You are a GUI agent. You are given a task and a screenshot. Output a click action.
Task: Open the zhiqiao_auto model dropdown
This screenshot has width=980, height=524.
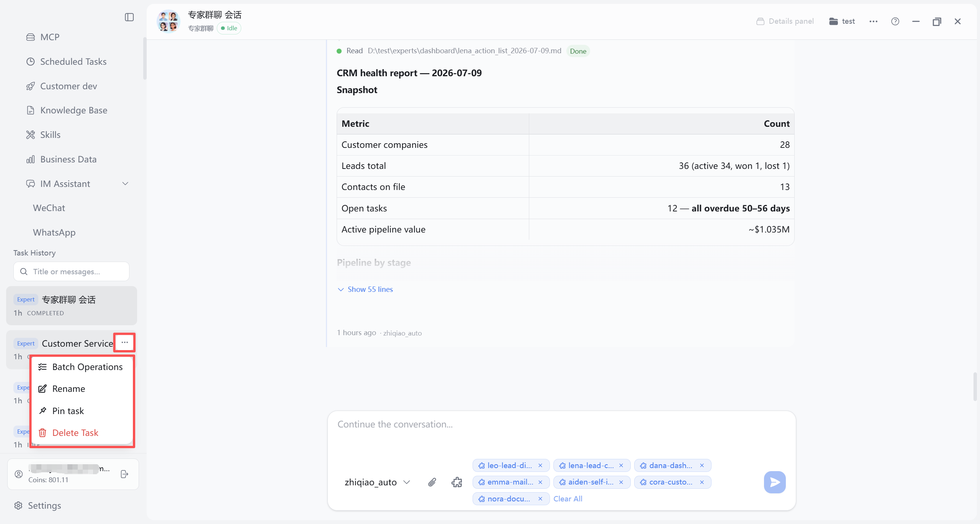click(377, 482)
